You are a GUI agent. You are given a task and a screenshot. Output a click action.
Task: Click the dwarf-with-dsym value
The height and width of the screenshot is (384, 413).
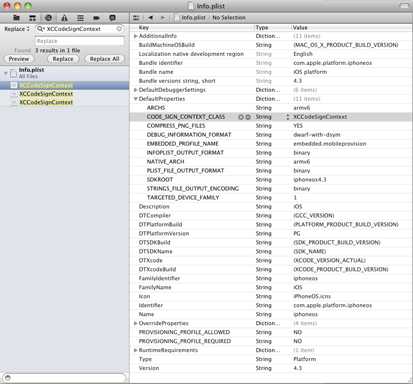[317, 135]
